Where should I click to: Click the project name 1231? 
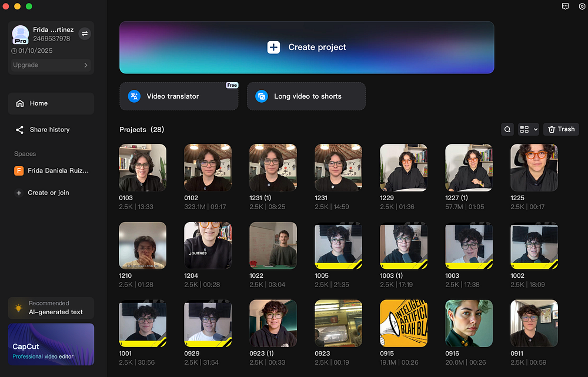321,198
